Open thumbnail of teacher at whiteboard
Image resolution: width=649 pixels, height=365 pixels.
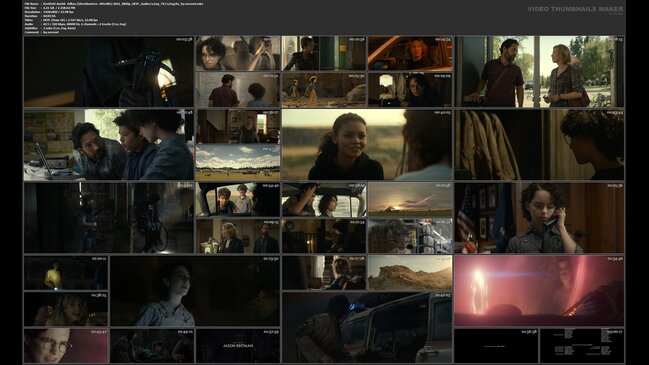click(x=238, y=90)
